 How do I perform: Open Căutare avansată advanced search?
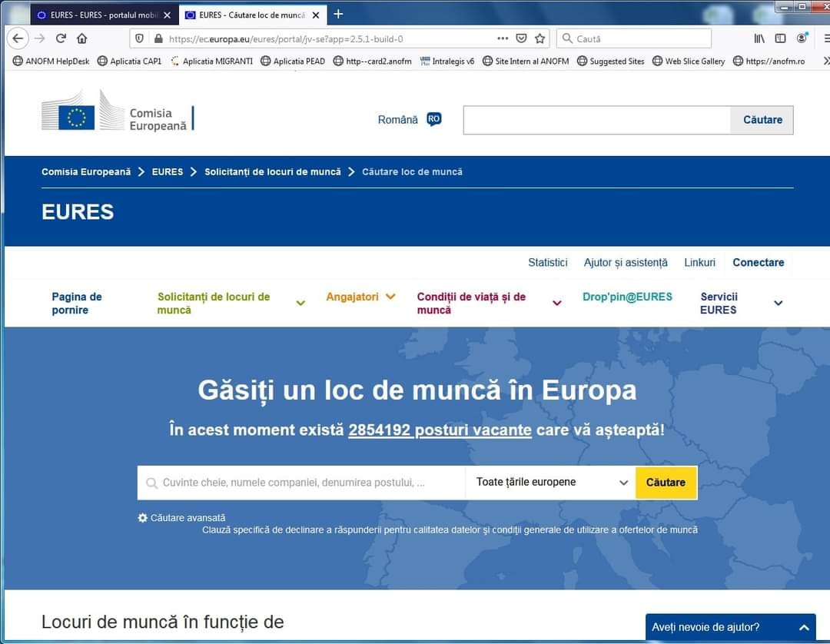pos(188,517)
